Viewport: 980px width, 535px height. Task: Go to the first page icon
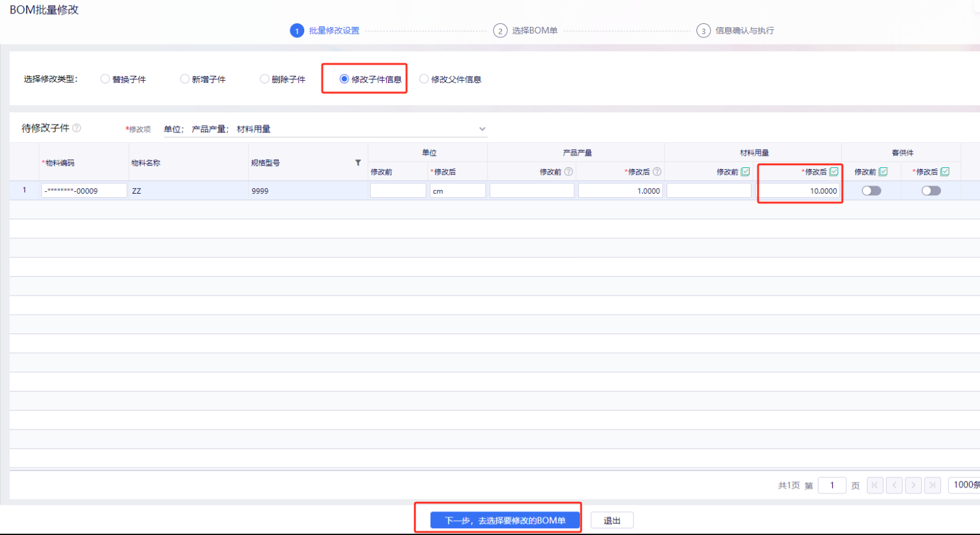click(x=875, y=485)
